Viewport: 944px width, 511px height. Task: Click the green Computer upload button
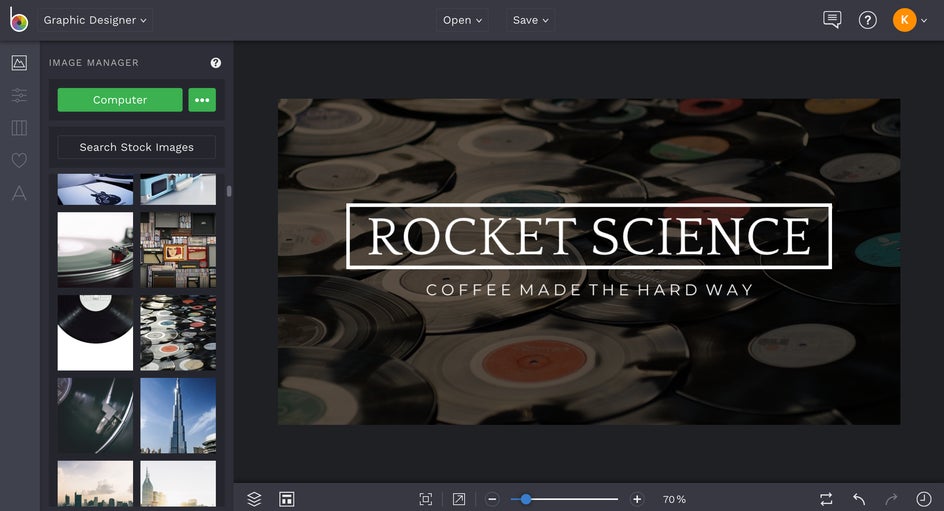(120, 100)
